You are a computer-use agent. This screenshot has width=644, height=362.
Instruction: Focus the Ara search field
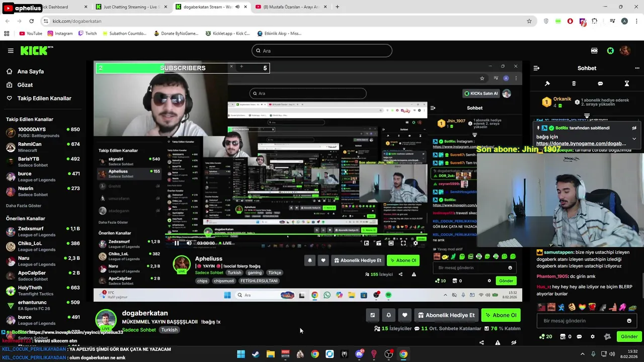coord(322,51)
